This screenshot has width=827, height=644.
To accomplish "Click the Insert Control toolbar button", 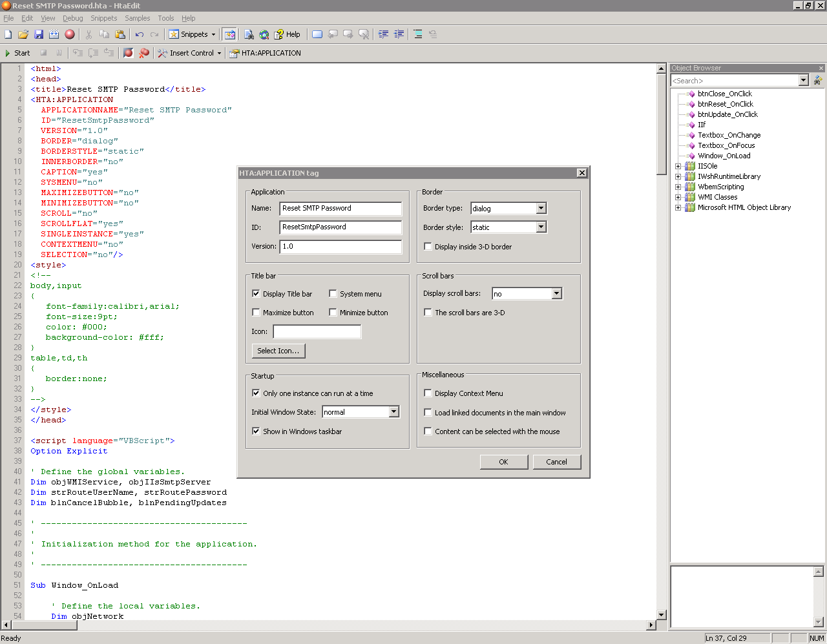I will [x=190, y=53].
